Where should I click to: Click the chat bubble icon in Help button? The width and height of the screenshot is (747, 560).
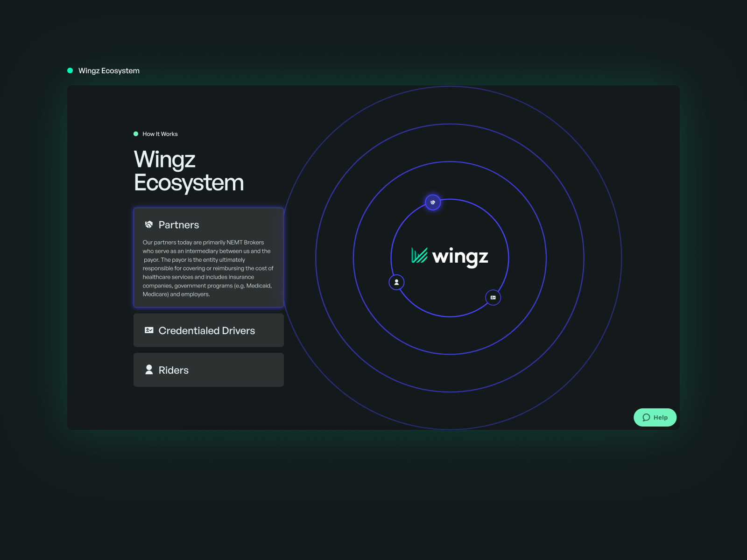(x=646, y=418)
